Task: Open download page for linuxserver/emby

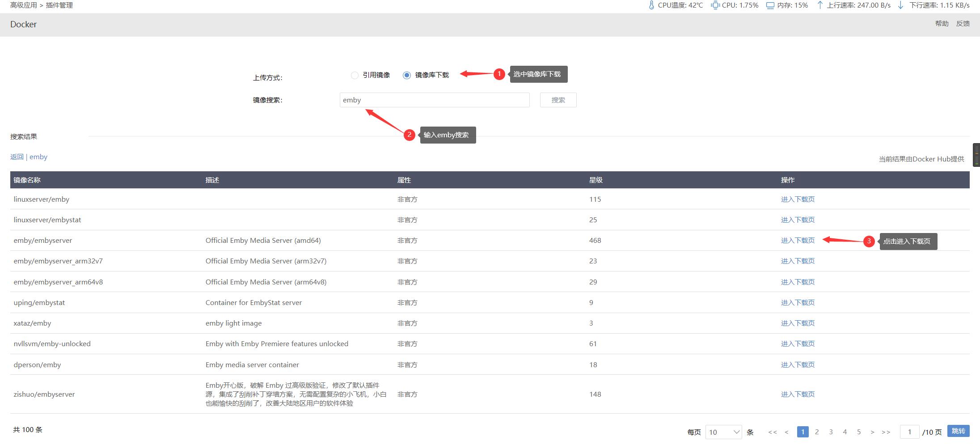Action: (x=798, y=199)
